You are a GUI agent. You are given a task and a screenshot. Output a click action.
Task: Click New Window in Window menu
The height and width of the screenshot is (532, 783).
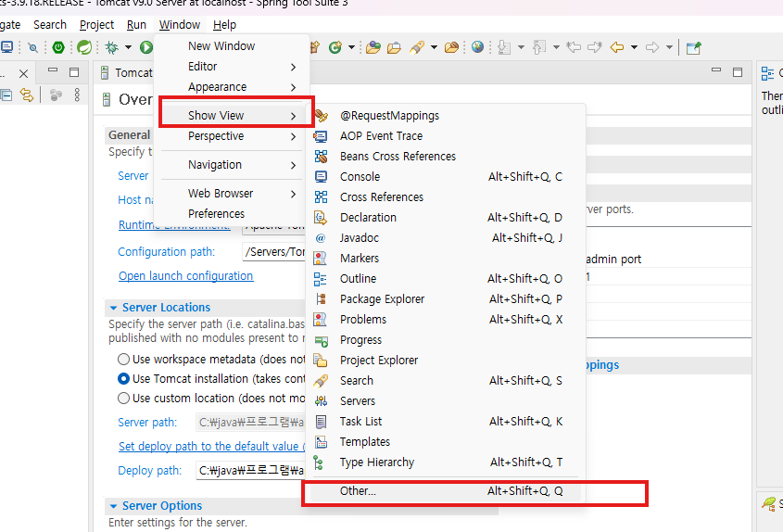(x=232, y=46)
